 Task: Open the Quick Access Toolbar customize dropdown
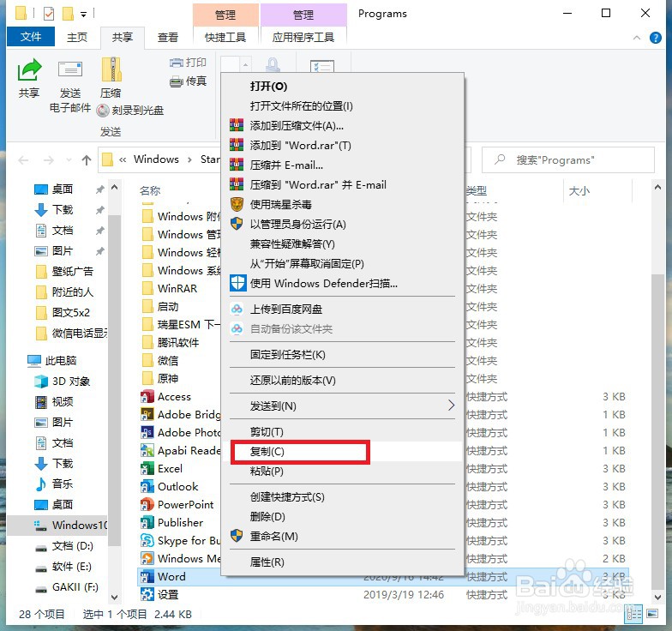(x=84, y=15)
